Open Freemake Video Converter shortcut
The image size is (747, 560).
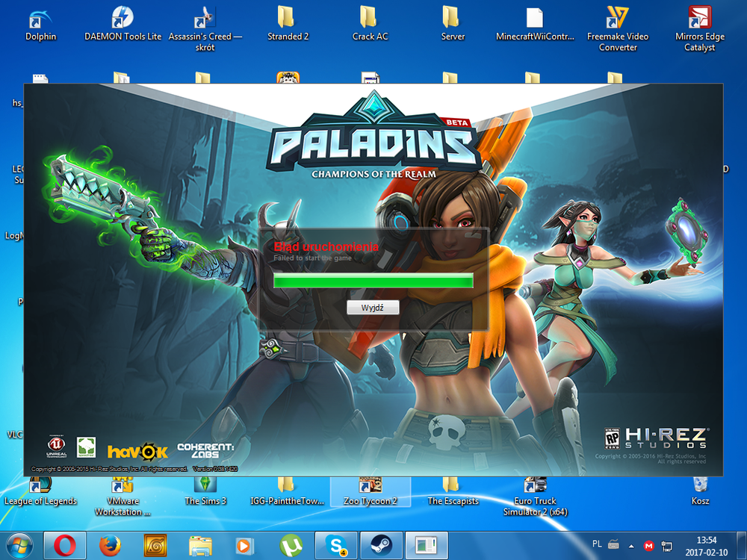click(x=618, y=28)
